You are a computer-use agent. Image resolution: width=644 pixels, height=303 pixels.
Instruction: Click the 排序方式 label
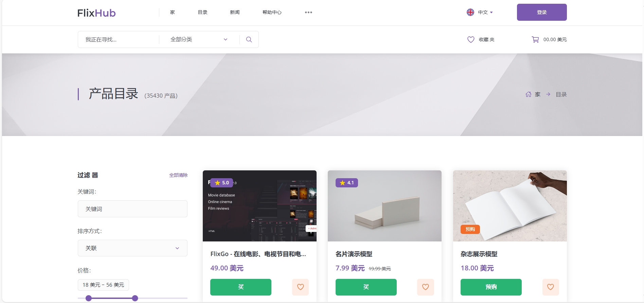[90, 231]
